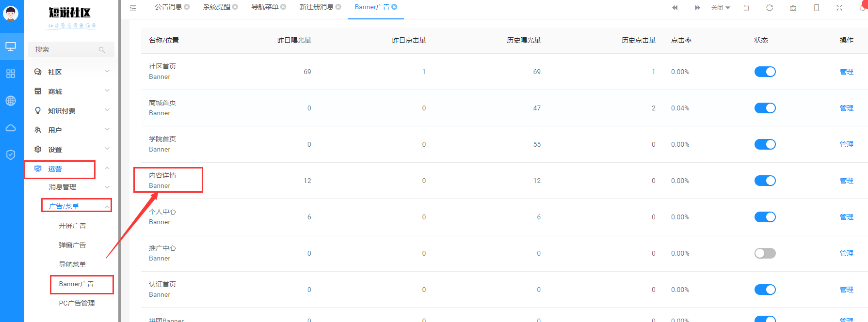The height and width of the screenshot is (322, 868).
Task: Switch to the 导航菜单 tab
Action: 265,7
